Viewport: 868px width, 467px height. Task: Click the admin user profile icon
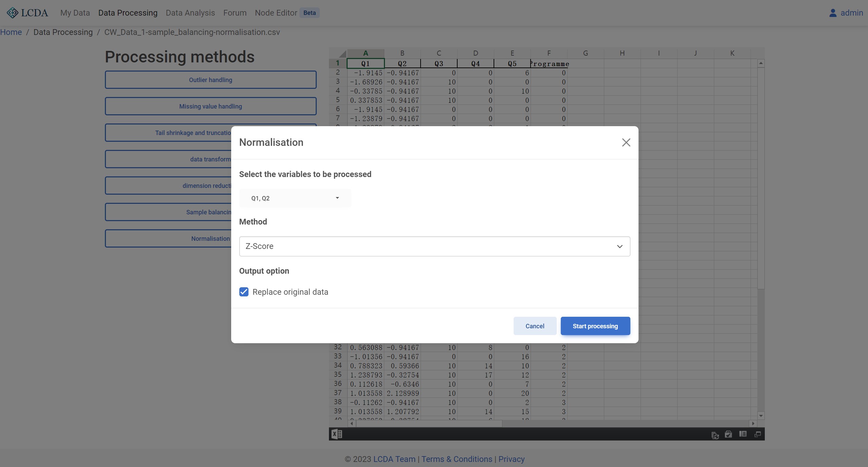click(832, 13)
